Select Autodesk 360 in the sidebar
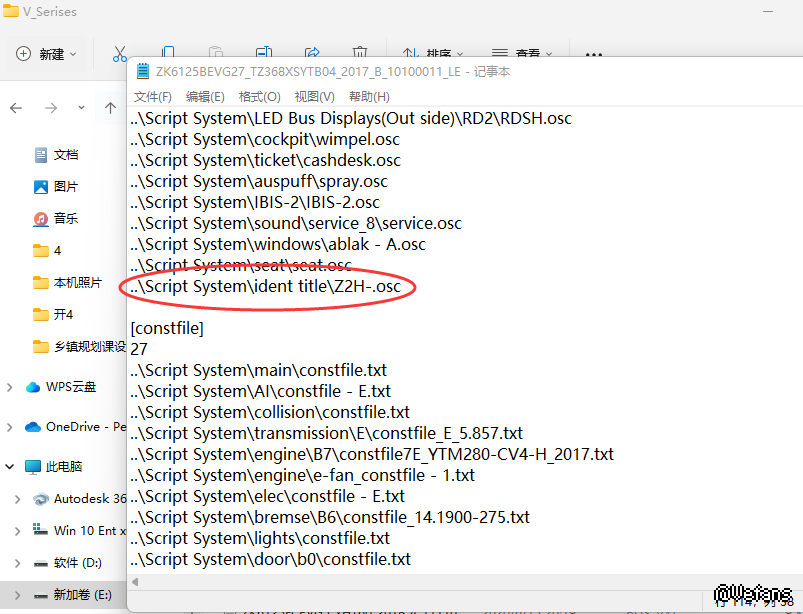The width and height of the screenshot is (803, 614). click(79, 499)
